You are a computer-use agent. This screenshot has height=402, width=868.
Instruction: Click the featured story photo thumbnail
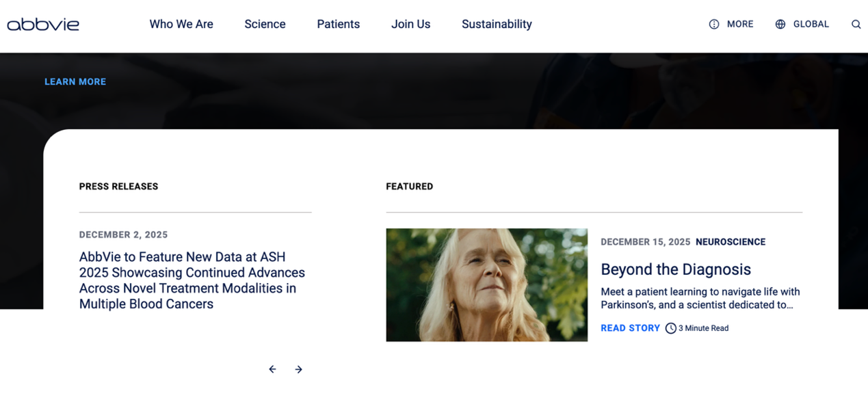click(x=486, y=284)
